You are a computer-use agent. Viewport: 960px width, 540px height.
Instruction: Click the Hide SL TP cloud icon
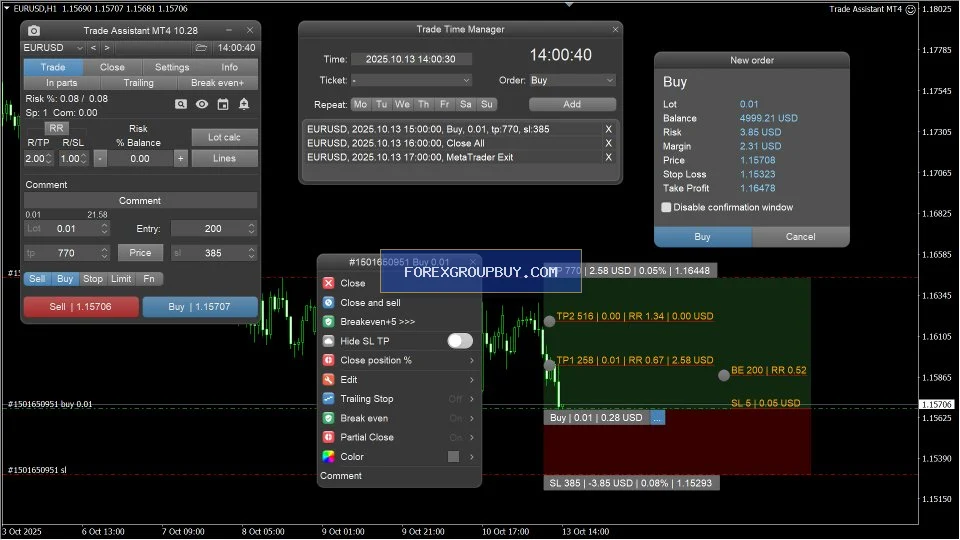point(329,341)
